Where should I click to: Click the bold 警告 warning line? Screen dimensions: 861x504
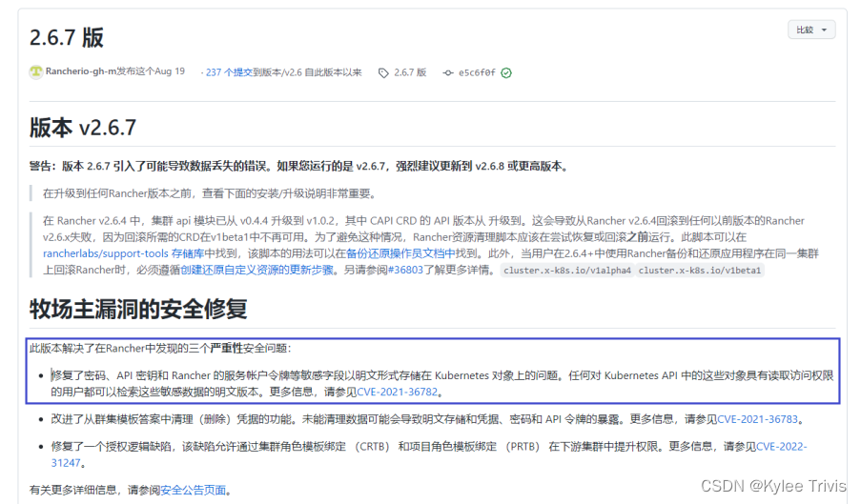coord(299,166)
